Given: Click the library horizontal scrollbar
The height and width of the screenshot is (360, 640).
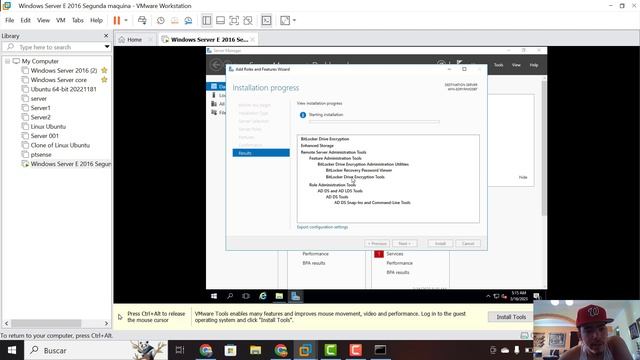Looking at the screenshot, I should coord(46,323).
